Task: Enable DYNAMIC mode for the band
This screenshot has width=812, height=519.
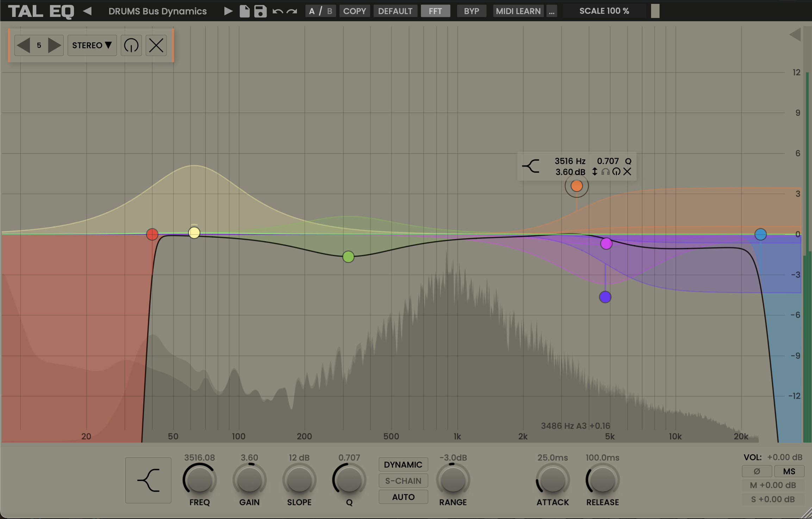Action: tap(403, 465)
